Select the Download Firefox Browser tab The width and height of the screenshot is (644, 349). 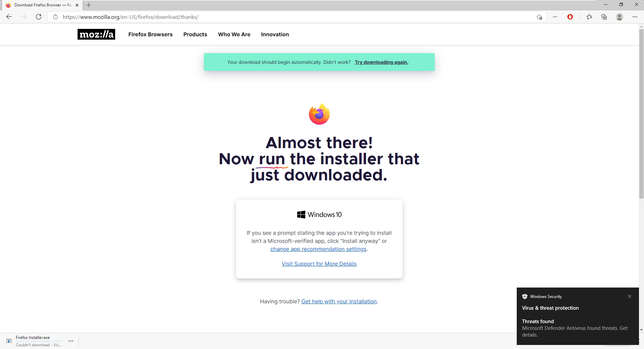pyautogui.click(x=42, y=5)
